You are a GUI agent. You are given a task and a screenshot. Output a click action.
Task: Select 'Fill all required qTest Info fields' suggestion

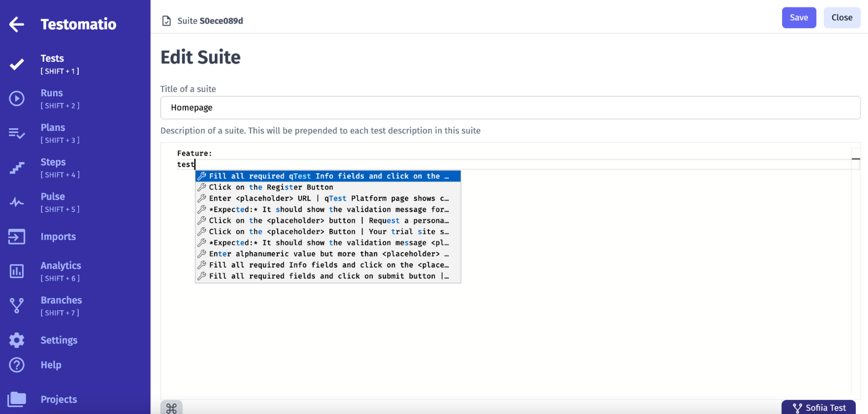point(328,176)
